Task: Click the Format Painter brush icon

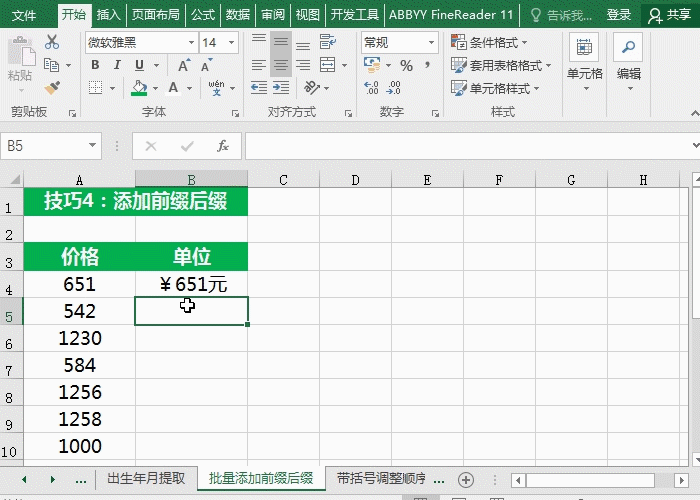Action: [x=52, y=88]
